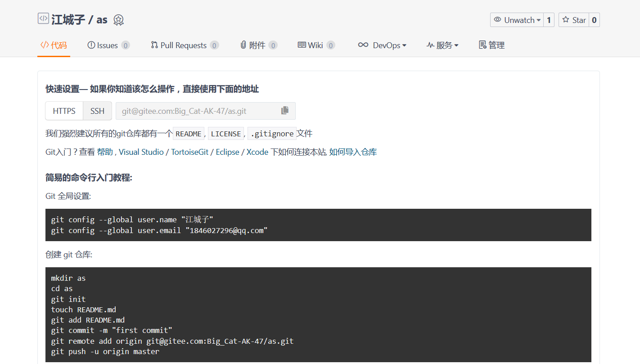Open the Pull Requests tab
This screenshot has width=640, height=364.
[185, 45]
